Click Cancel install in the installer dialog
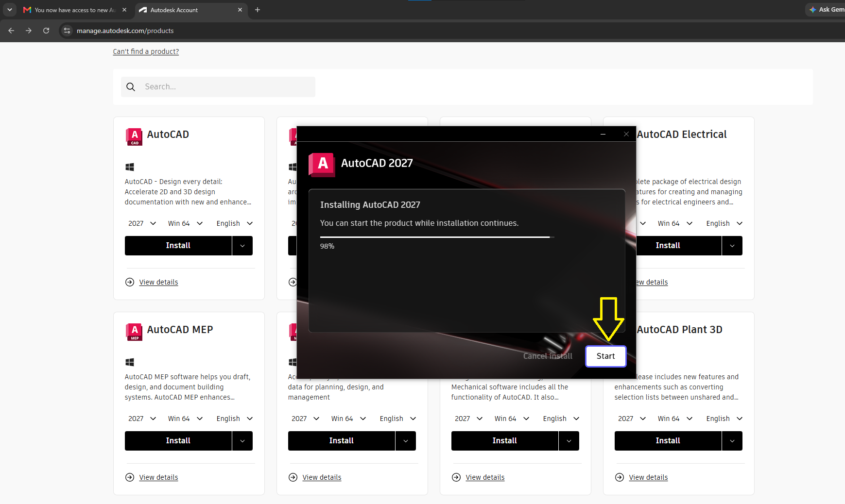 click(x=548, y=356)
